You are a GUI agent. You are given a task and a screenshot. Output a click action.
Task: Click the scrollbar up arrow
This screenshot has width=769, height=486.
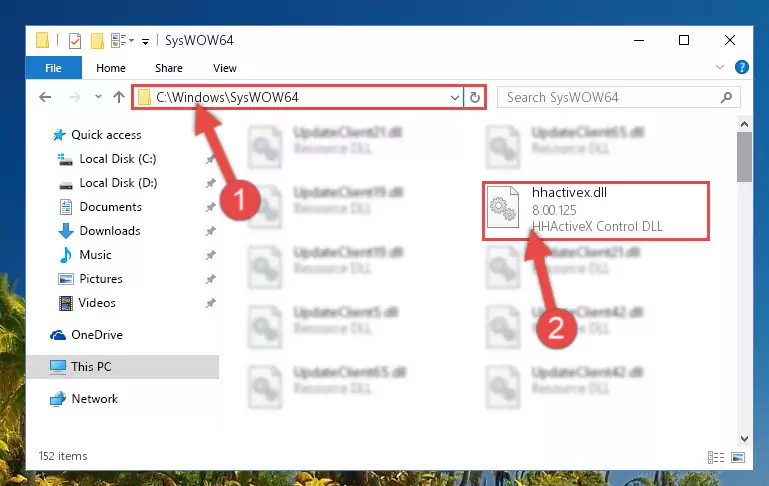click(744, 125)
